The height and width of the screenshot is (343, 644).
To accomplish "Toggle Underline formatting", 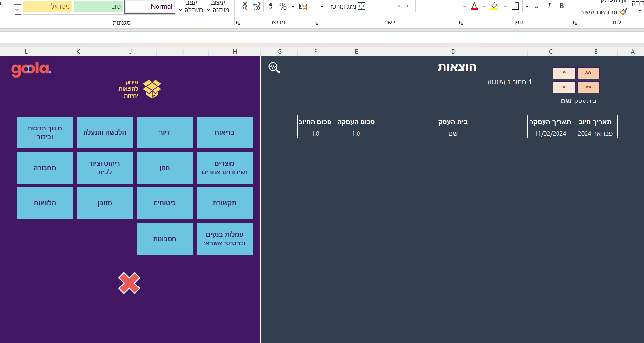I will click(x=536, y=6).
